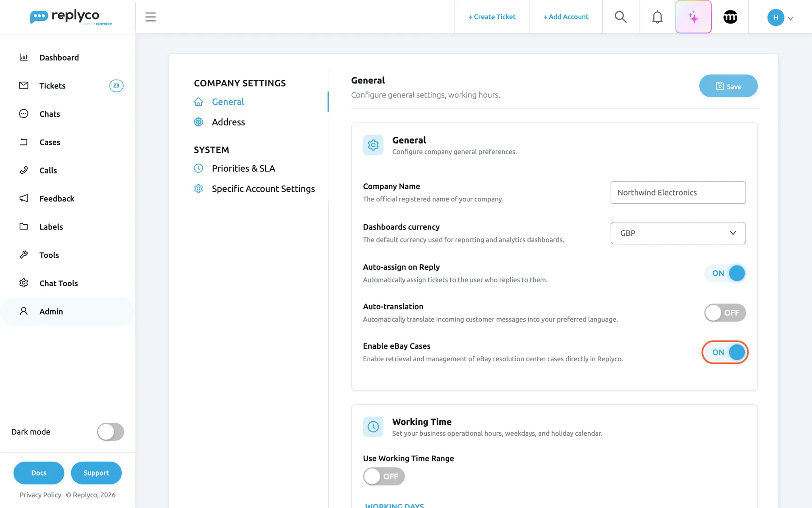Viewport: 812px width, 508px height.
Task: Open the search magnifier icon
Action: (x=621, y=17)
